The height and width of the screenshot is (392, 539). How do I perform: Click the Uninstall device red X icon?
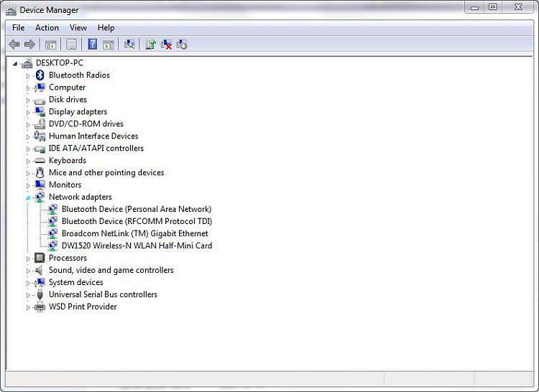(166, 45)
